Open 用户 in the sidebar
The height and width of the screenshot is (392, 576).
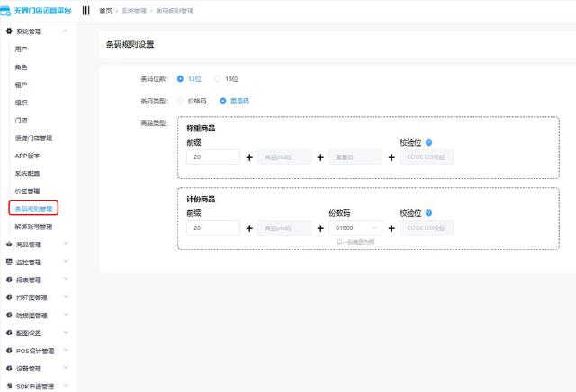click(x=21, y=49)
